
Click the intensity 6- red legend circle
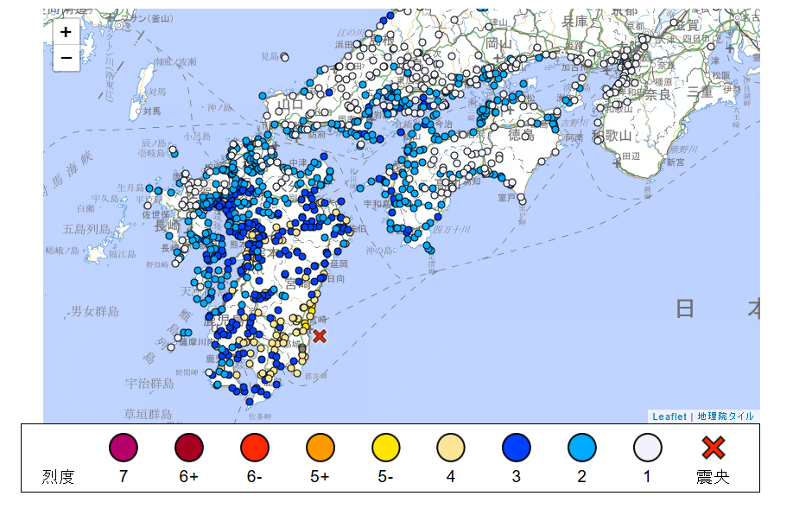pos(255,448)
